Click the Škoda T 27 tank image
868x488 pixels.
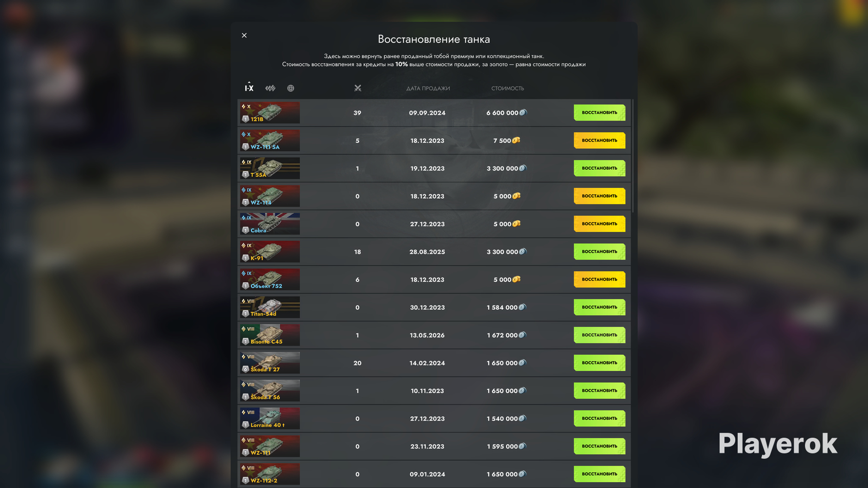pos(270,363)
